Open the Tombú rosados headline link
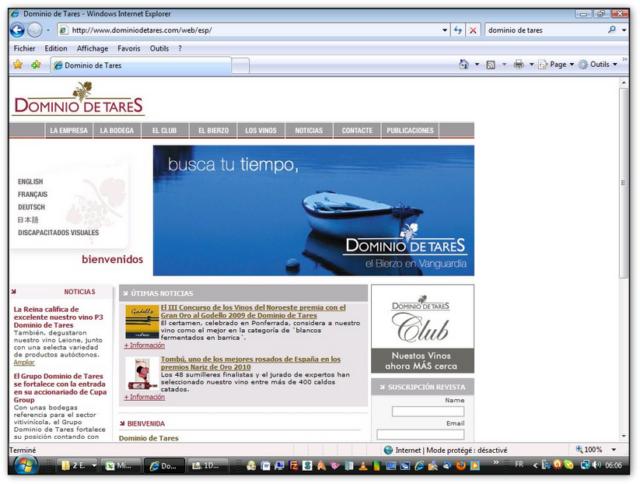The image size is (640, 484). coord(251,363)
